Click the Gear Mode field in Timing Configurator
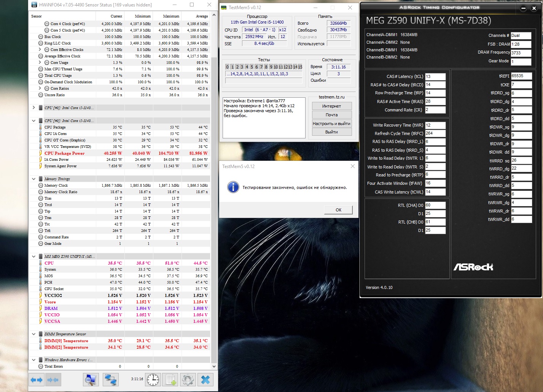This screenshot has height=392, width=543. [521, 62]
